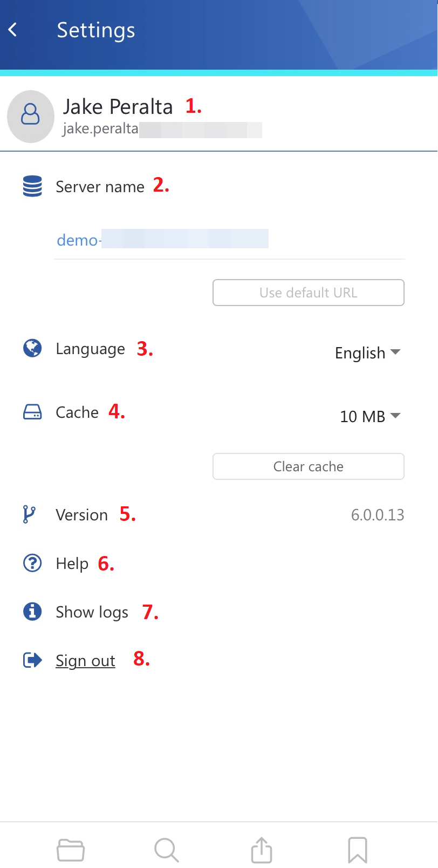This screenshot has height=868, width=438.
Task: Open the bookmarks tab in bottom bar
Action: 357,850
